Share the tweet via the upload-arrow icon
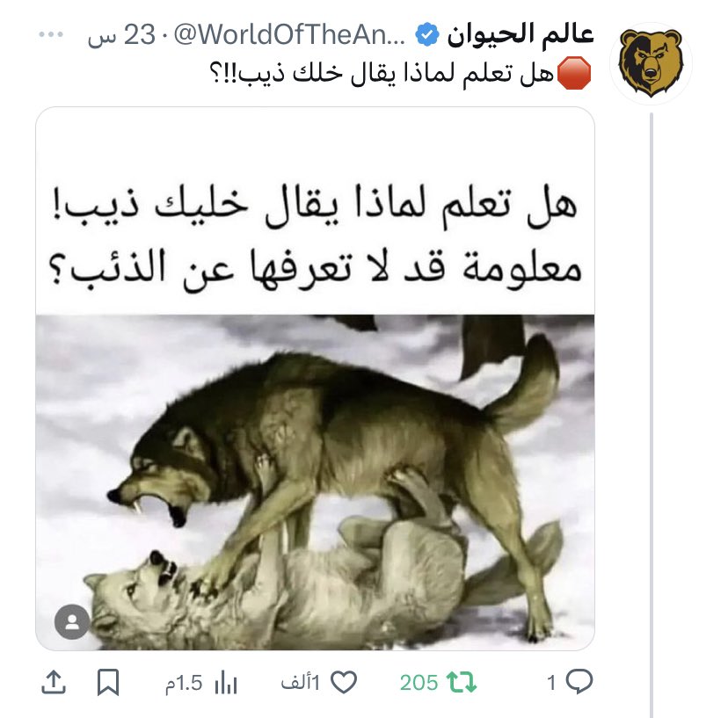The height and width of the screenshot is (718, 728). (x=53, y=682)
